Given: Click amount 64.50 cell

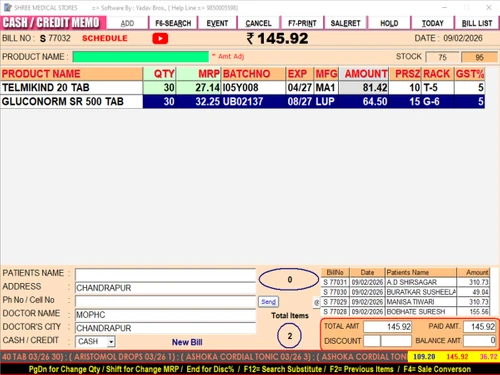Looking at the screenshot, I should tap(364, 101).
